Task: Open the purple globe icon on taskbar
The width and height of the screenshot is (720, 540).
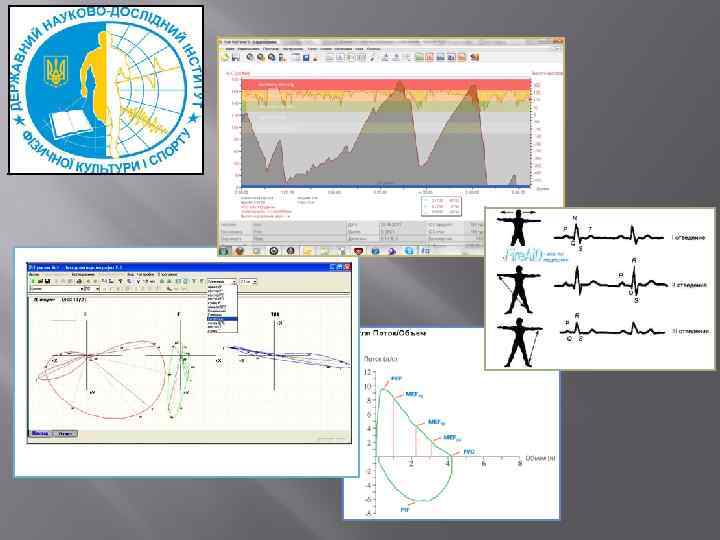Action: coord(392,251)
